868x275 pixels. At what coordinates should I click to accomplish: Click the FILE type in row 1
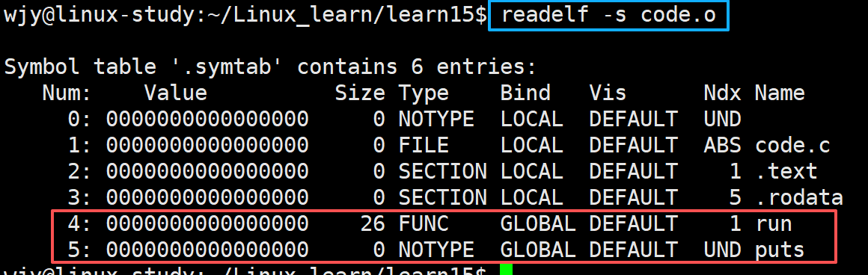pos(424,145)
